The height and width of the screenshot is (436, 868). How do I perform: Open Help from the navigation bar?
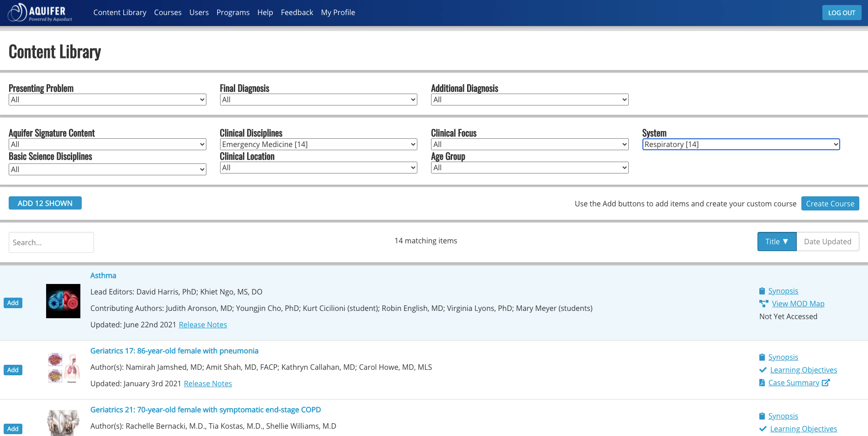[x=265, y=12]
